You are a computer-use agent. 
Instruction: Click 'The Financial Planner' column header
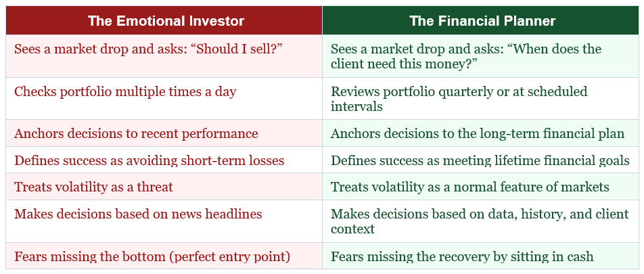click(x=480, y=20)
